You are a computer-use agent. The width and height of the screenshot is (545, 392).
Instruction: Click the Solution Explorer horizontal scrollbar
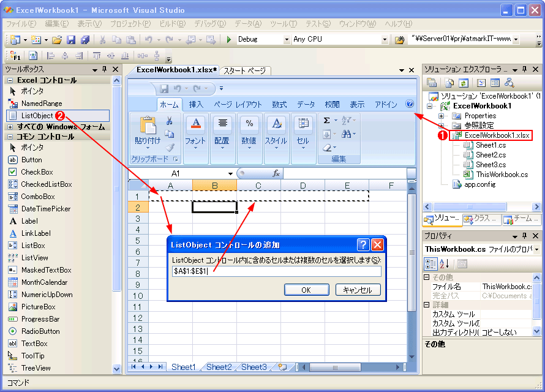[x=482, y=207]
